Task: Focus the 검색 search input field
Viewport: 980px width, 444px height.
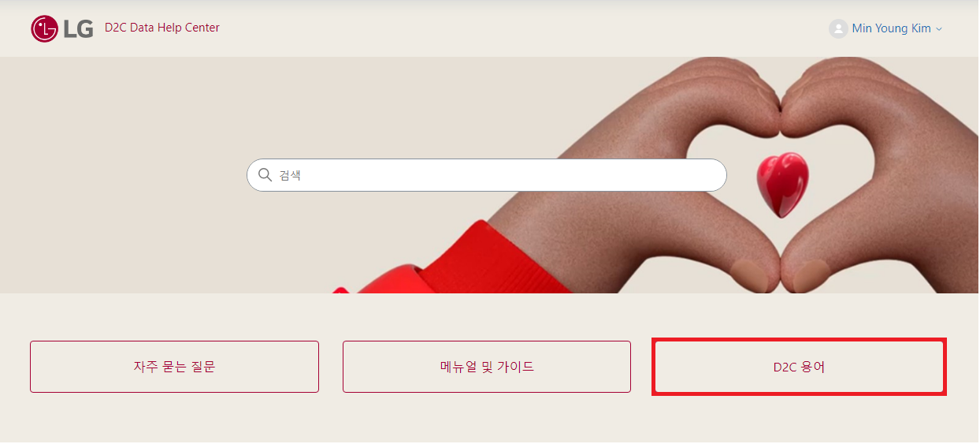Action: click(x=487, y=175)
